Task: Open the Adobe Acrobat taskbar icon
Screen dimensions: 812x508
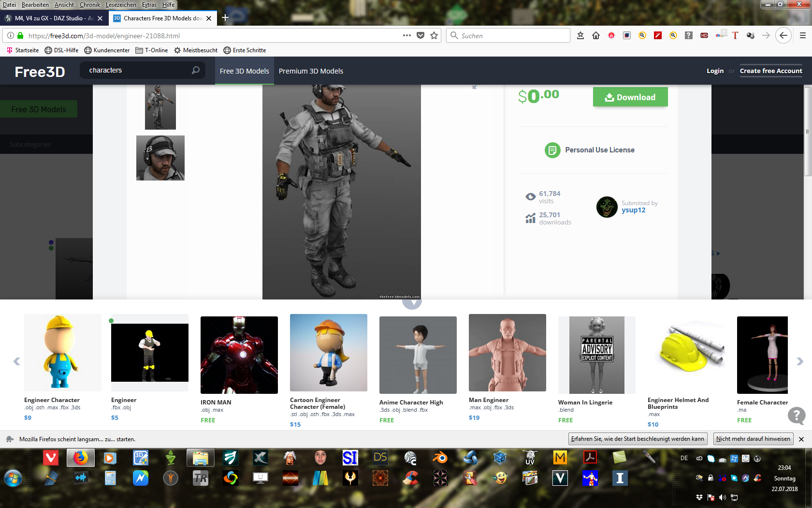Action: click(x=590, y=458)
